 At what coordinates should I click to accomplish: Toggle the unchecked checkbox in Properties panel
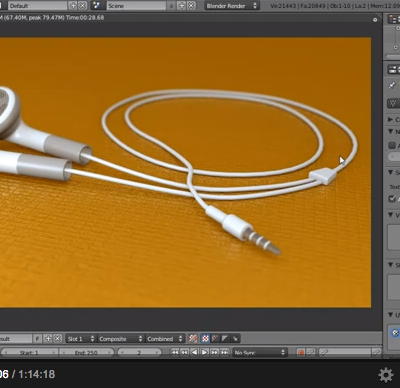392,145
